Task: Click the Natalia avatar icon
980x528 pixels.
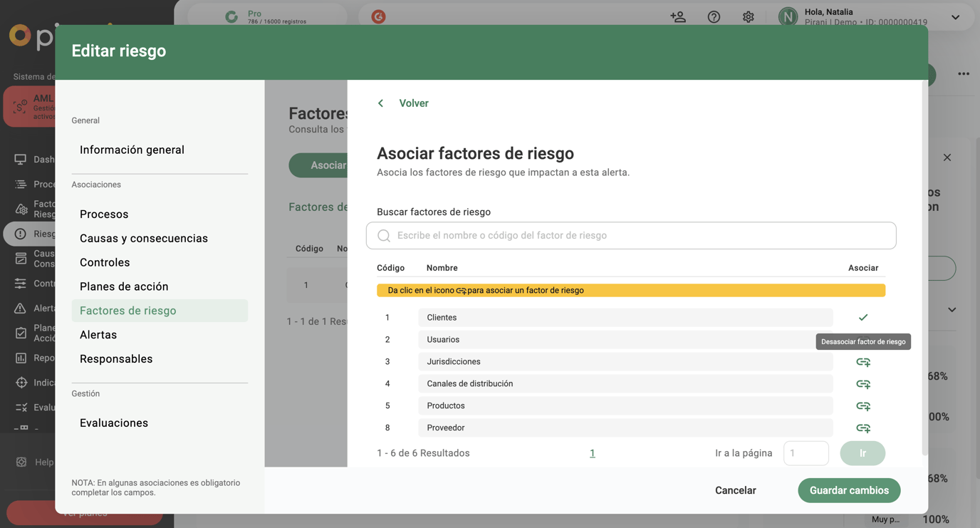Action: [788, 16]
